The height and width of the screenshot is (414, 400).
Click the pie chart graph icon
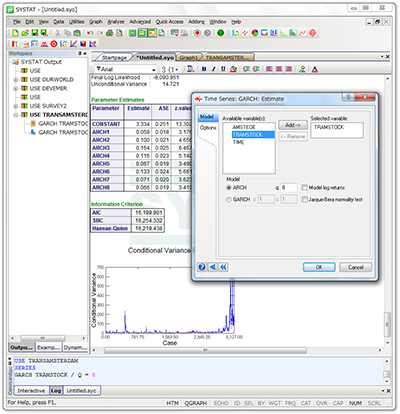(x=255, y=33)
